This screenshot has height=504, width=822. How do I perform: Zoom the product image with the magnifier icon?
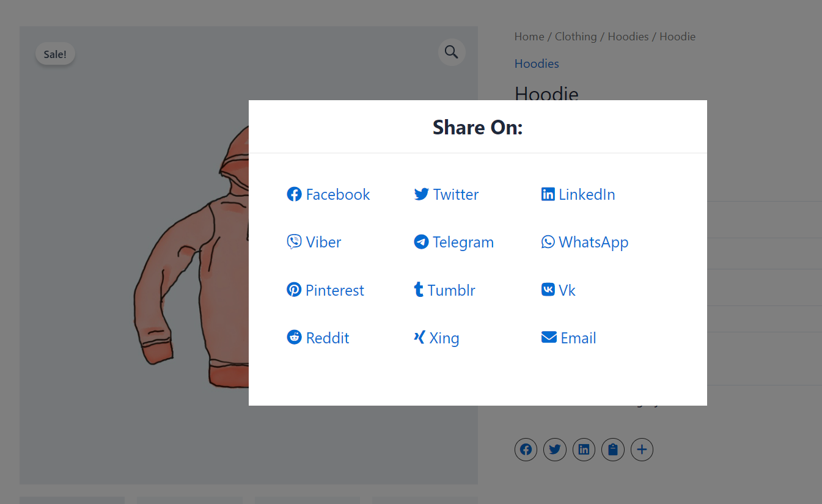click(x=452, y=52)
